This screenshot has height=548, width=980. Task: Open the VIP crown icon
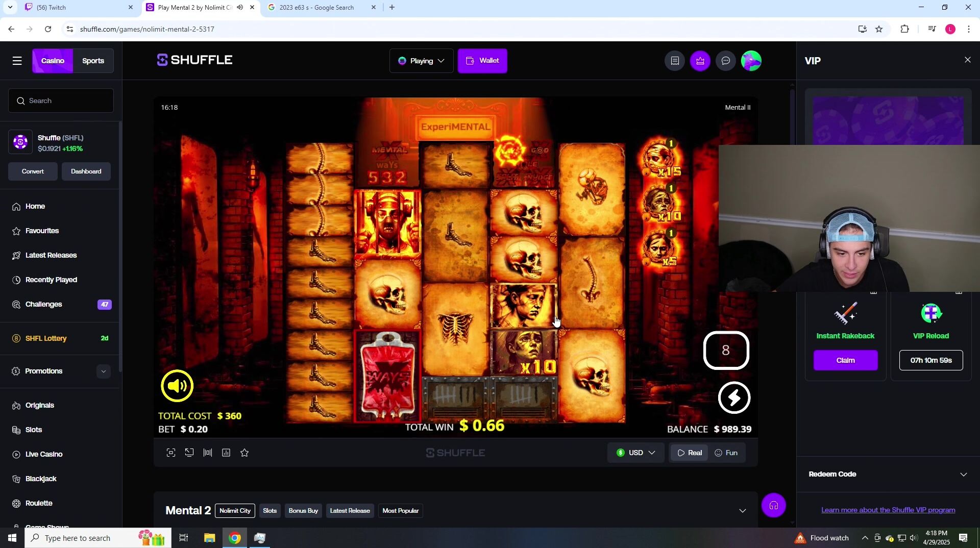700,61
